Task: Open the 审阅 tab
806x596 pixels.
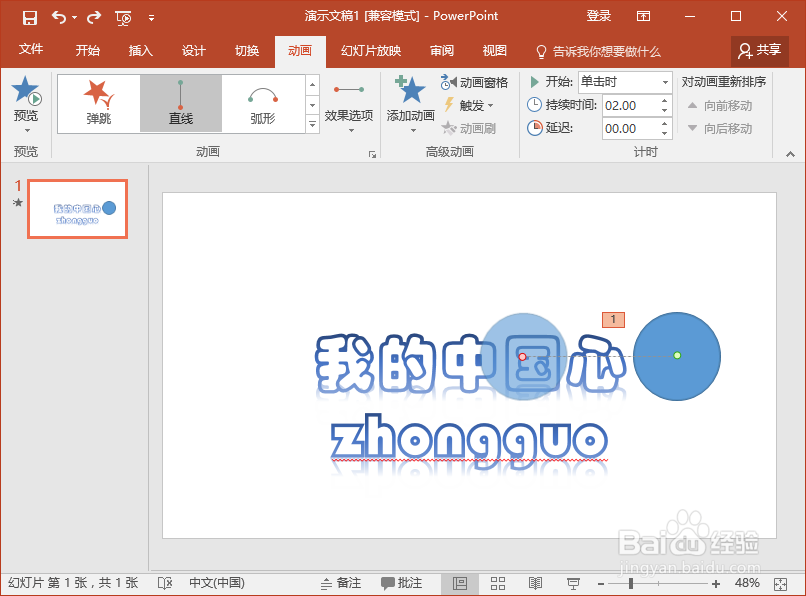Action: [442, 50]
